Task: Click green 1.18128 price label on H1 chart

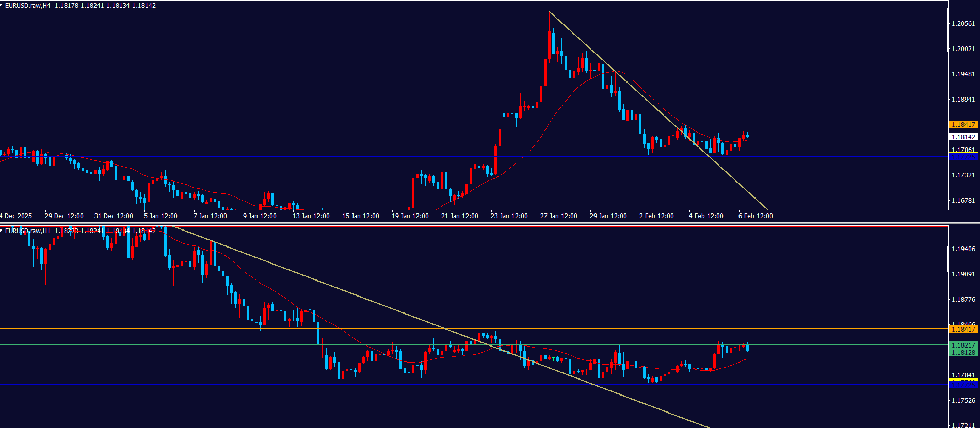Action: [963, 352]
